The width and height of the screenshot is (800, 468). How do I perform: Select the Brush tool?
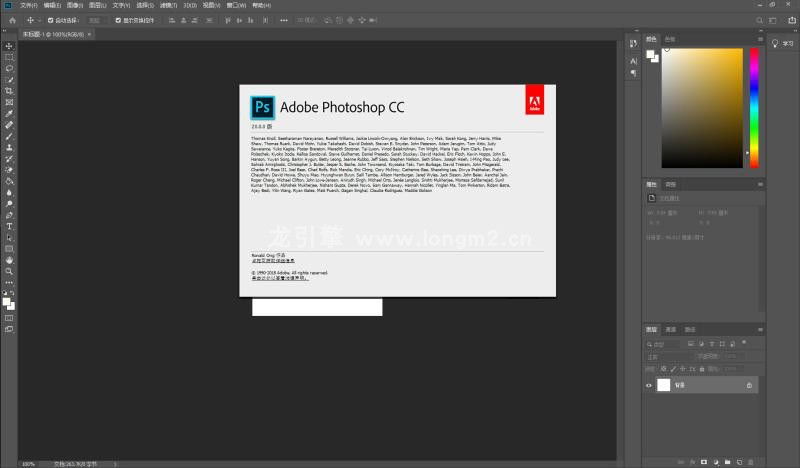9,136
